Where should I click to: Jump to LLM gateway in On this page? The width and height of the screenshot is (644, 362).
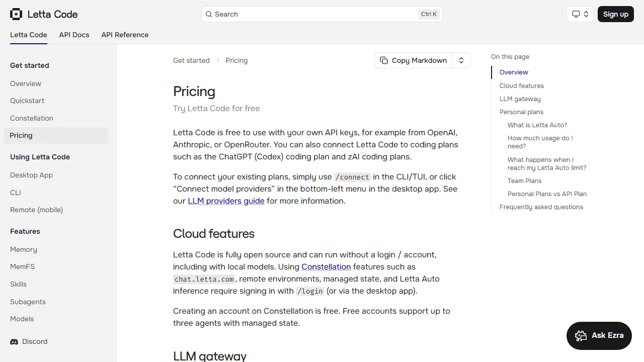pyautogui.click(x=520, y=99)
